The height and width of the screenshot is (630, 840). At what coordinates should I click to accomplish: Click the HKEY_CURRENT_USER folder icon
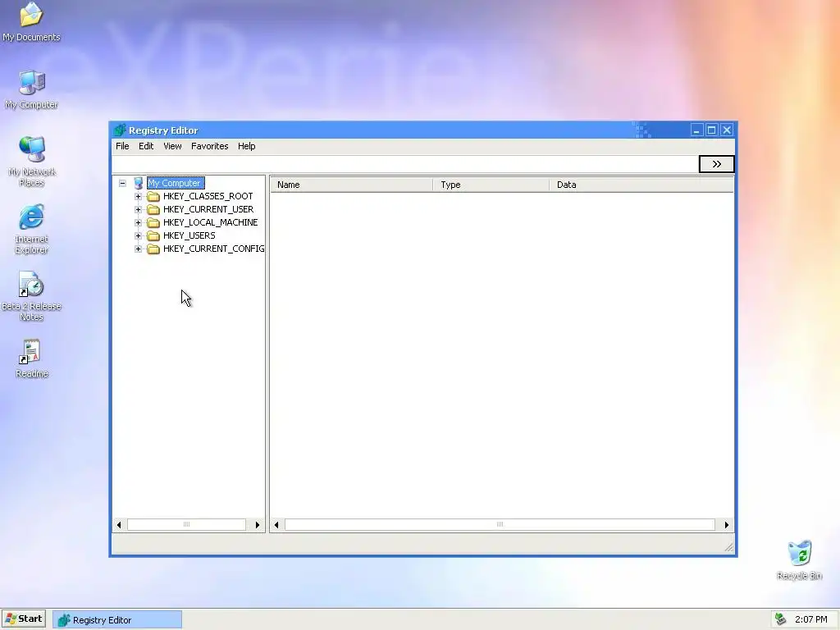[x=153, y=209]
